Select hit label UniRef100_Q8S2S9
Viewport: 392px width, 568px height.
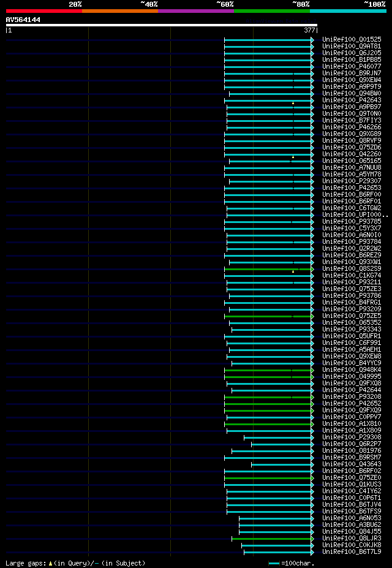tap(352, 268)
